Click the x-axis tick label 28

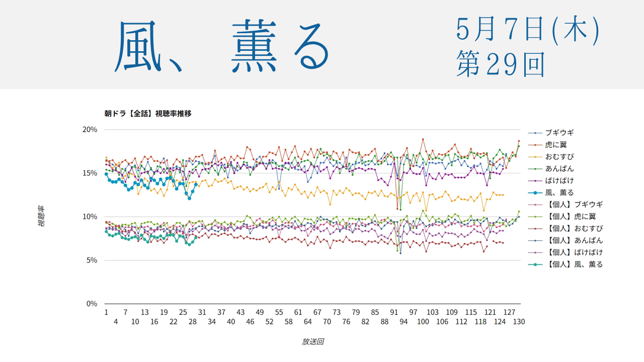click(193, 322)
